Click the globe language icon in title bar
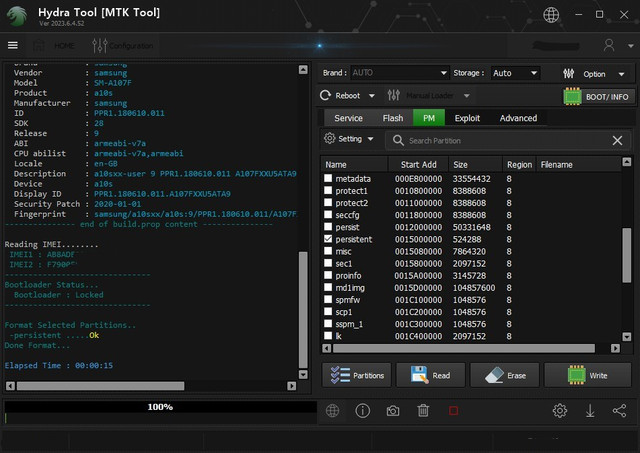 click(551, 15)
